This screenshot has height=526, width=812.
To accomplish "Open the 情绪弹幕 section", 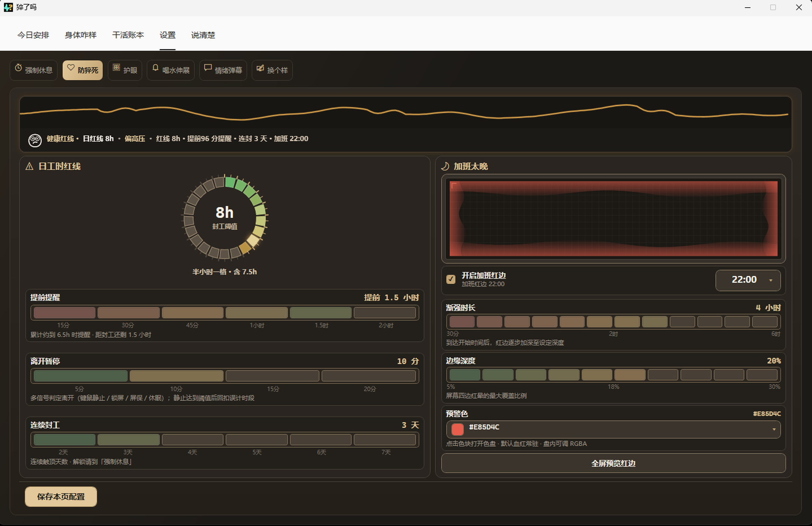I will 223,70.
